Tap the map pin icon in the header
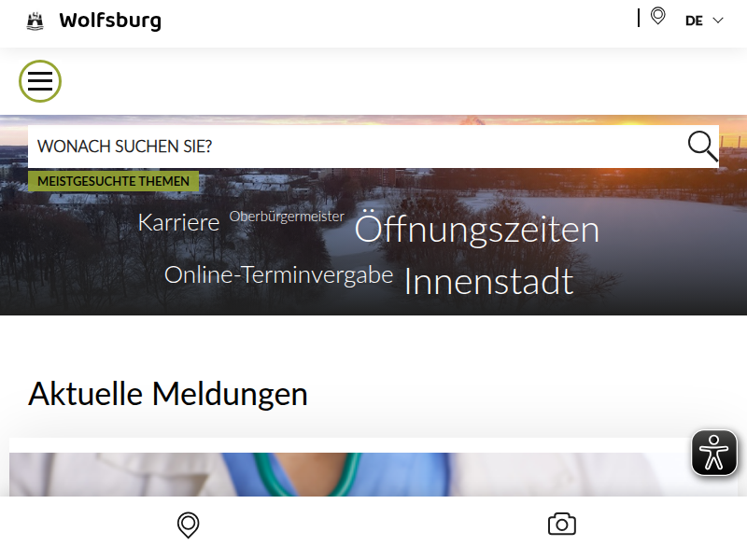 pos(658,16)
